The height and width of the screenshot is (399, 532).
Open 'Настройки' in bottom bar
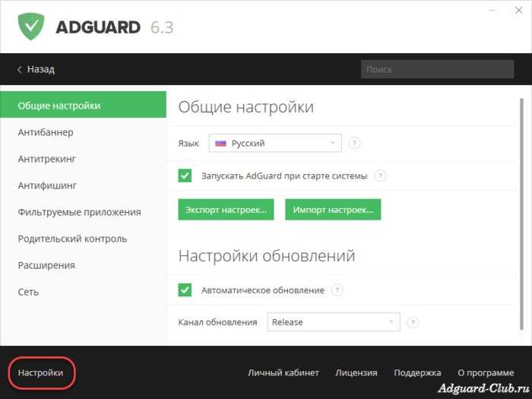(x=41, y=372)
